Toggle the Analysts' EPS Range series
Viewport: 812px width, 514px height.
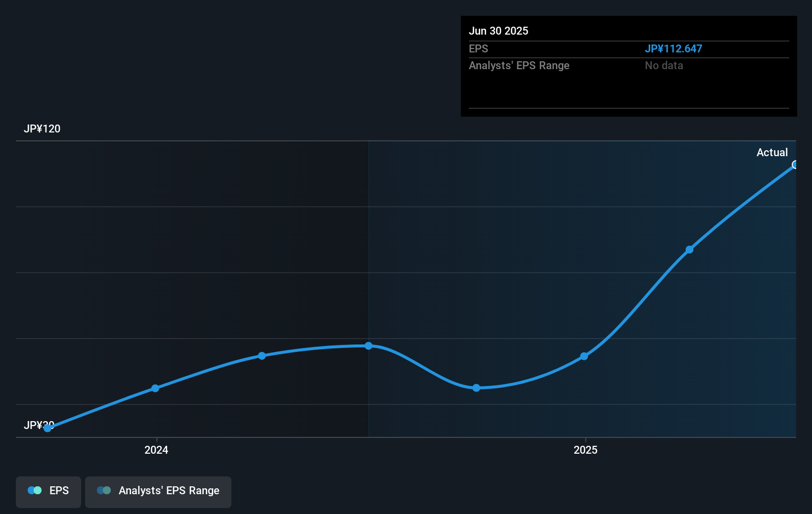(158, 492)
